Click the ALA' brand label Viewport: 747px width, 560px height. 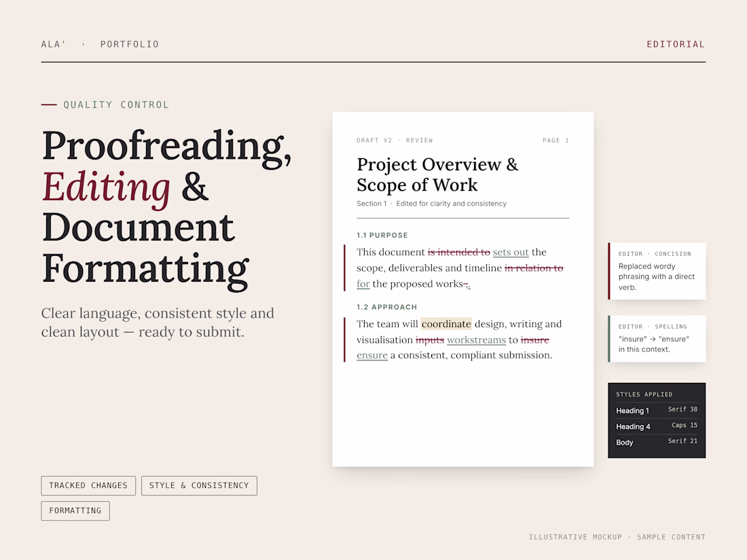coord(54,44)
